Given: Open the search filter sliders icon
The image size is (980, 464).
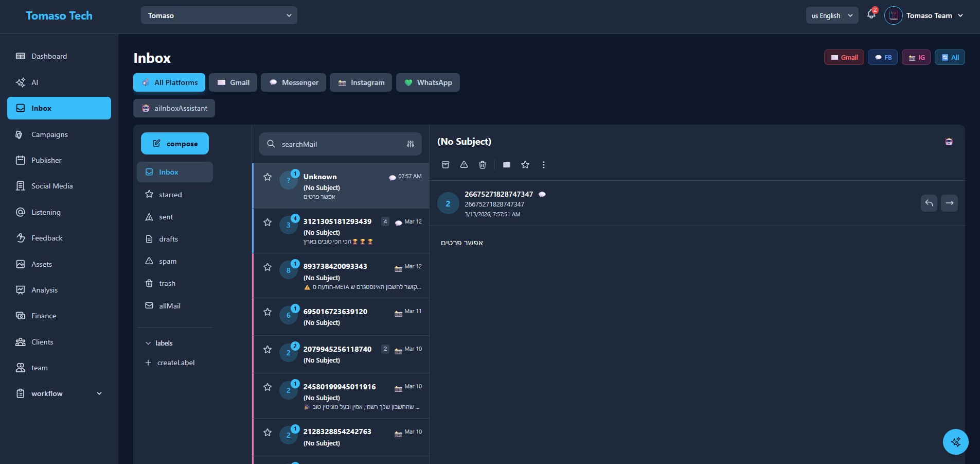Looking at the screenshot, I should pos(410,144).
